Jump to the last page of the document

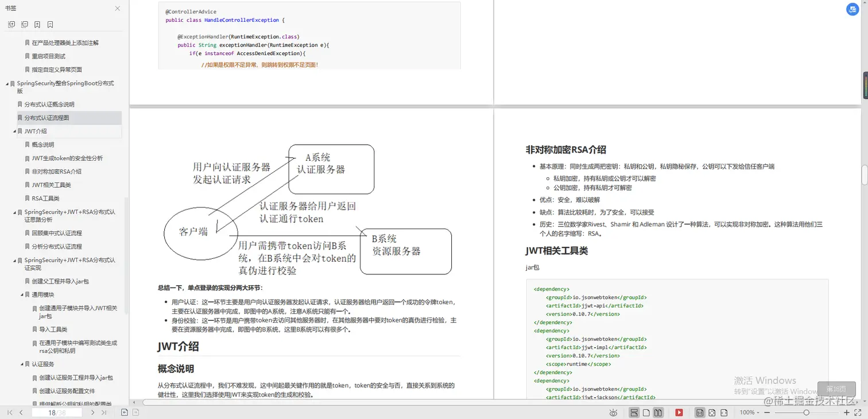coord(104,412)
